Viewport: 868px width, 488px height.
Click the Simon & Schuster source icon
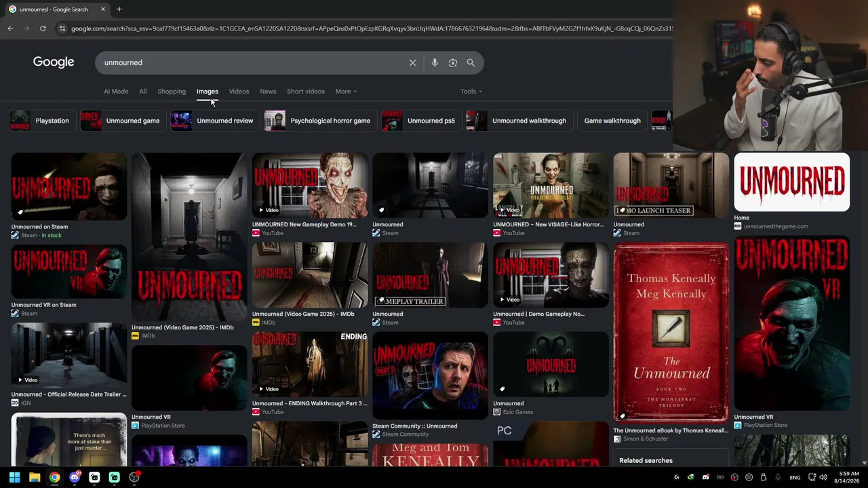(617, 439)
